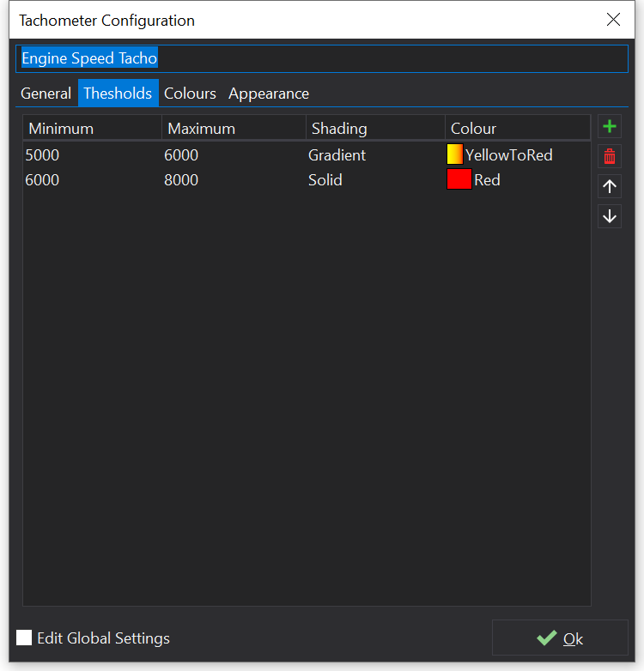Screen dimensions: 644x671
Task: Select the Solid shading cell
Action: [x=325, y=180]
